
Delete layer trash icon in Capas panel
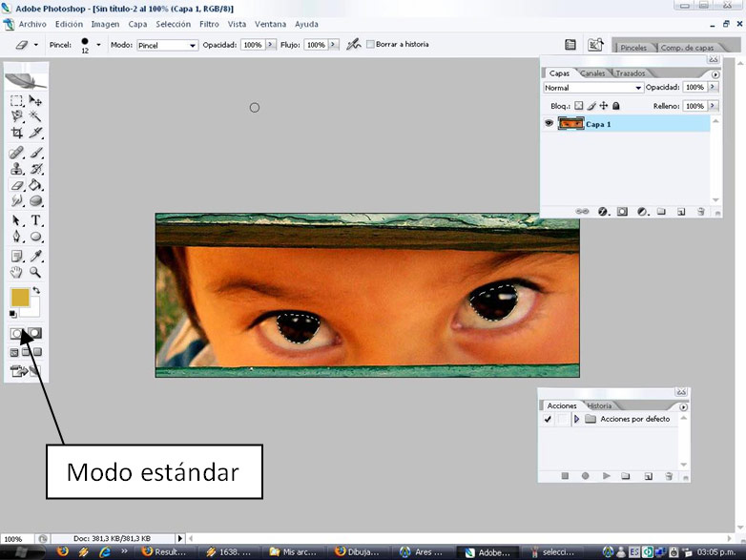click(x=701, y=212)
